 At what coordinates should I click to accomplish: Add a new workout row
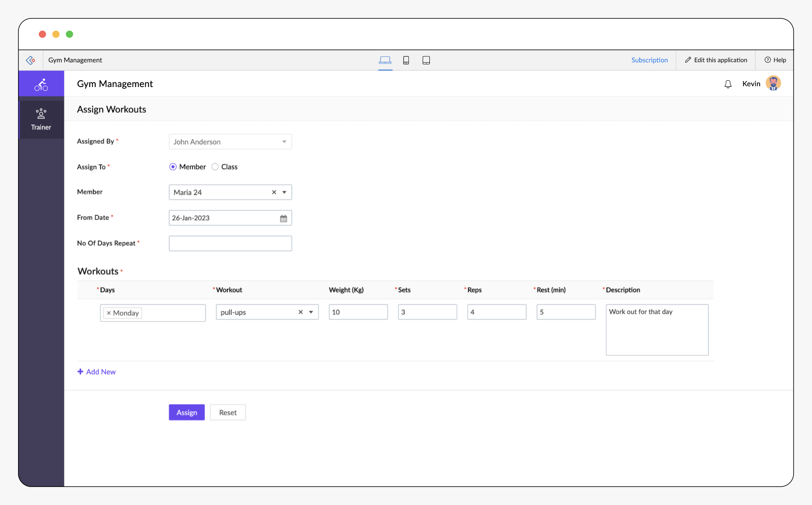coord(97,372)
